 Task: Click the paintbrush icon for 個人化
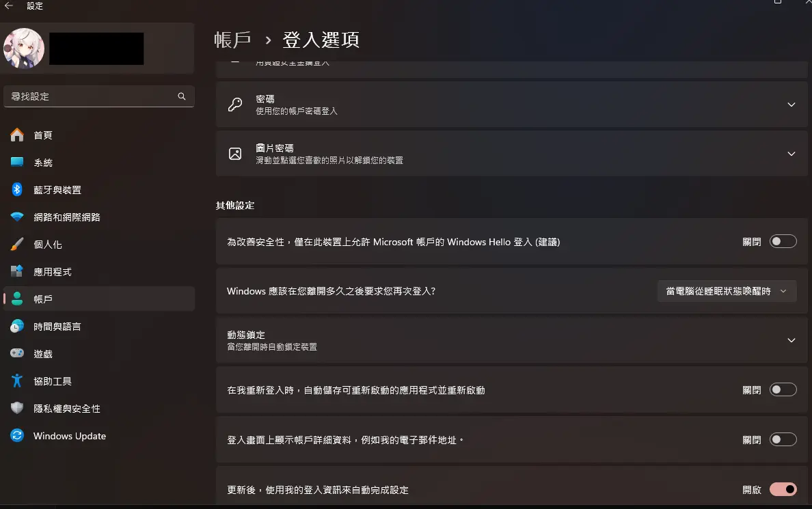tap(18, 245)
